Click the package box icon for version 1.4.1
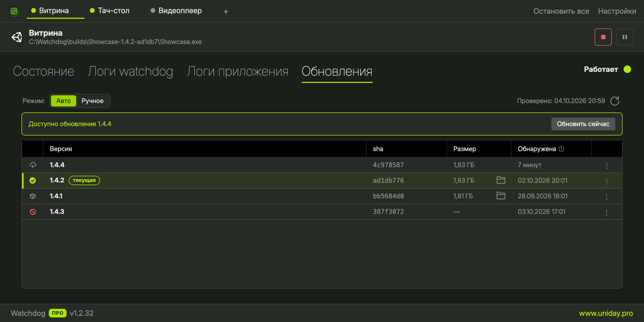 coord(33,196)
